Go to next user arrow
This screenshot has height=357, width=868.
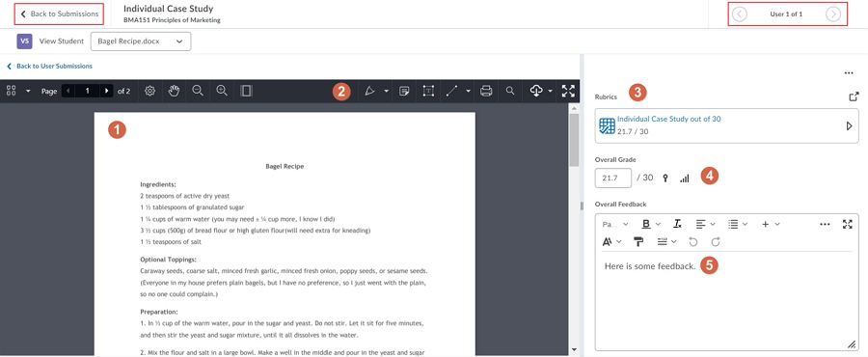(833, 14)
